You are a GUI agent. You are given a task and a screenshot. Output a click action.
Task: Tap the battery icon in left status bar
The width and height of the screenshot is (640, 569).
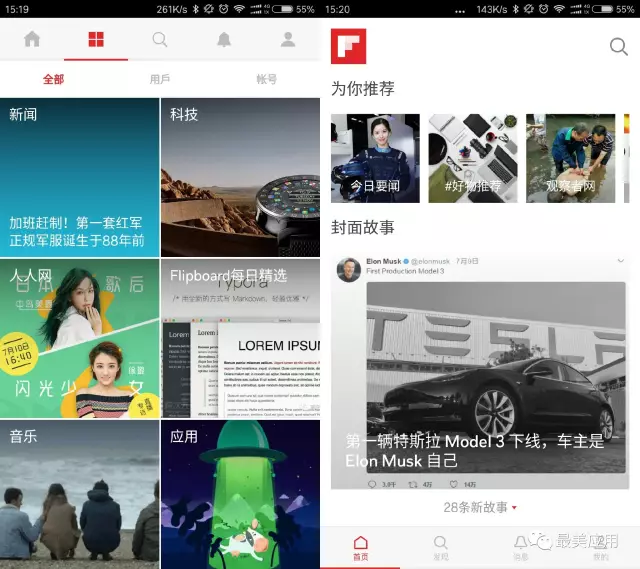[x=282, y=9]
